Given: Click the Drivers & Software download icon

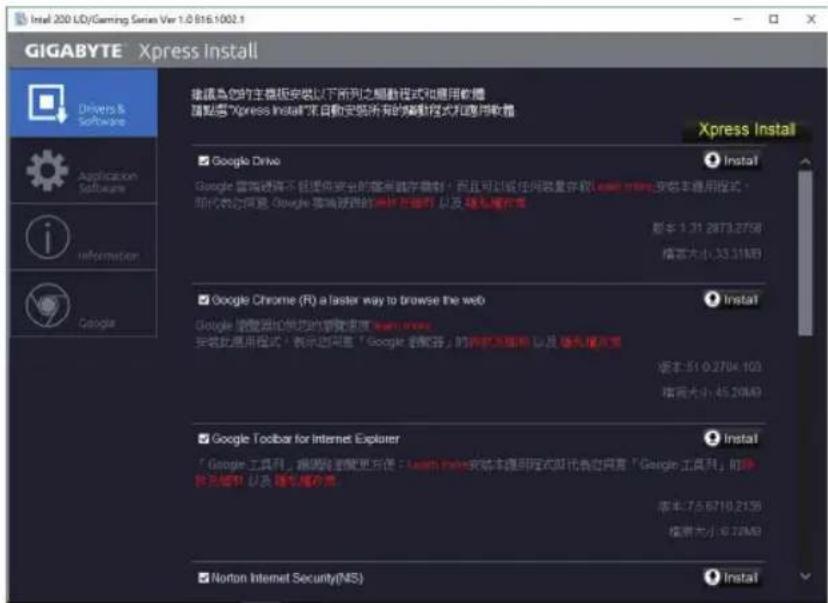Looking at the screenshot, I should (x=48, y=103).
